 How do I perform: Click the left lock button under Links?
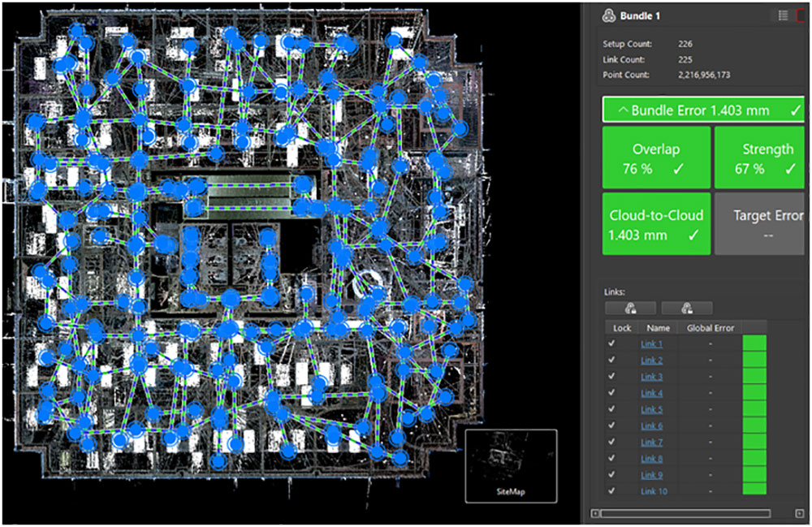coord(629,308)
